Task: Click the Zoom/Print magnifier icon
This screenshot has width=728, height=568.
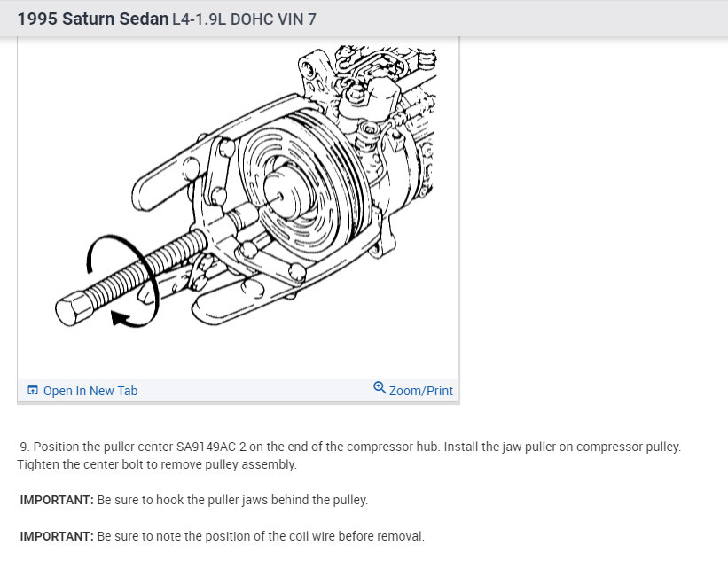Action: [380, 387]
